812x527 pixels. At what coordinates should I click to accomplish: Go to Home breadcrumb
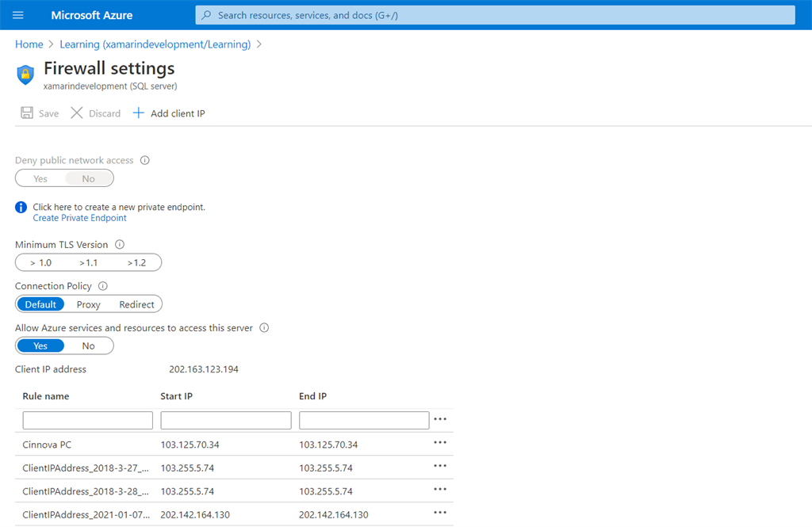[x=29, y=44]
